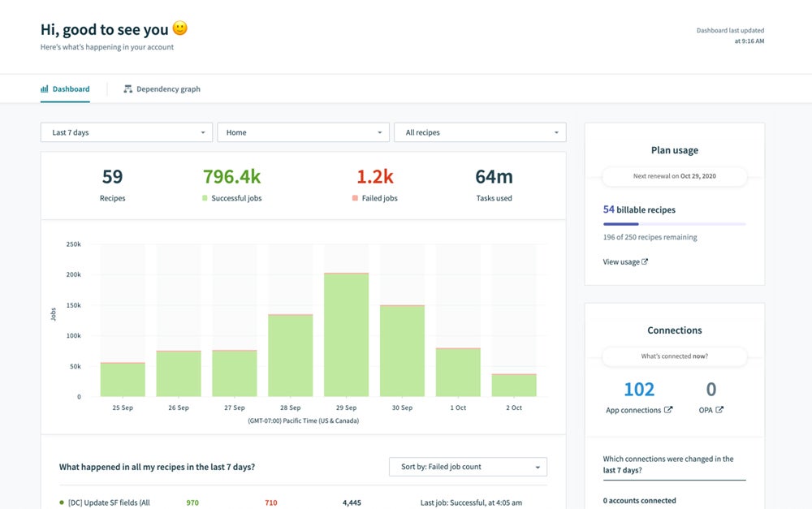
Task: Click the 0 OPA count
Action: coord(711,390)
